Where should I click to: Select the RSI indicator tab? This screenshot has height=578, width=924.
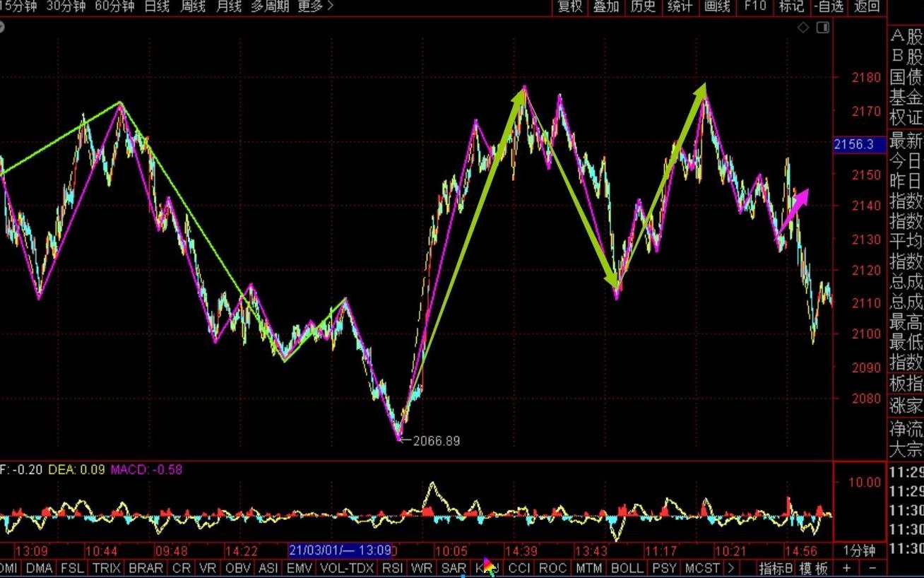click(x=392, y=568)
